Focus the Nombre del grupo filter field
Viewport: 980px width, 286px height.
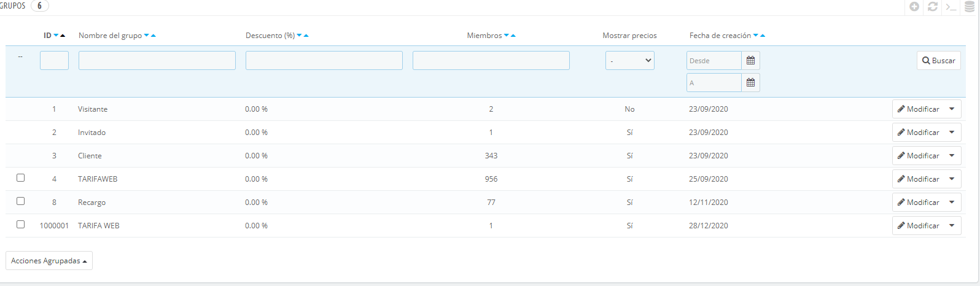[157, 60]
